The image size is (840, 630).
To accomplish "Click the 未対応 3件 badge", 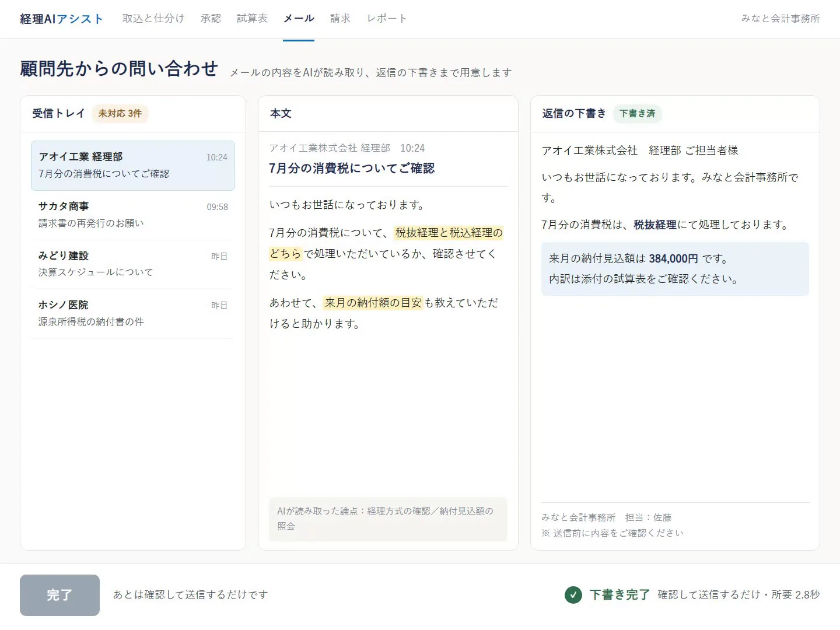I will pos(120,114).
